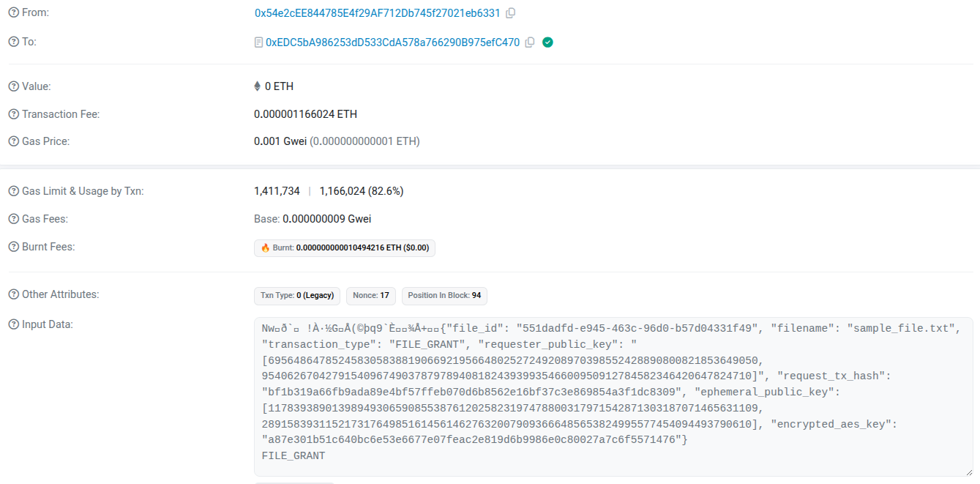Click the Position In Block: 94 badge
This screenshot has height=484, width=980.
tap(444, 296)
